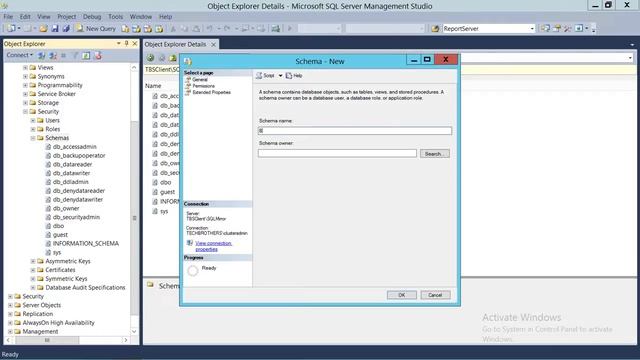Screen dimensions: 640x360
Task: Click the Open File folder icon in the toolbar
Action: pyautogui.click(x=43, y=29)
